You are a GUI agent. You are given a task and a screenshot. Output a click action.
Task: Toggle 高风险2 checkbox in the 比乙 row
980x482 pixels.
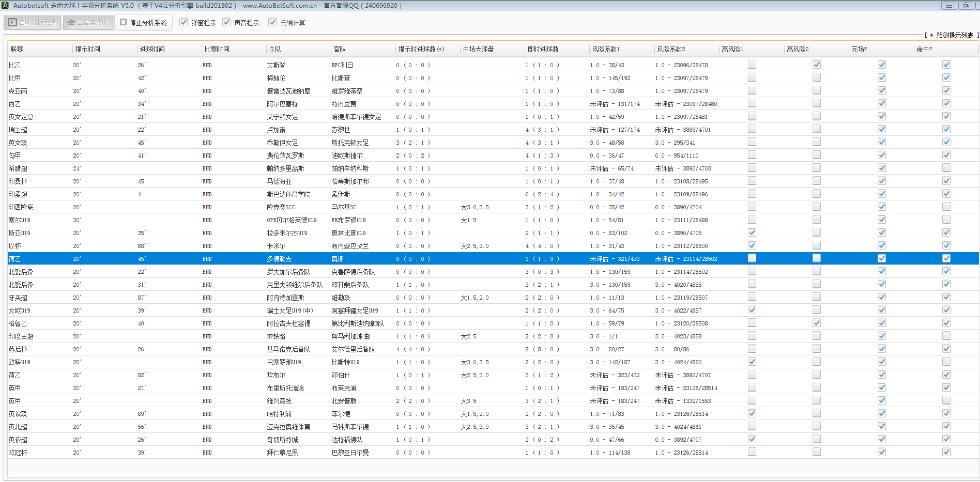pos(817,65)
